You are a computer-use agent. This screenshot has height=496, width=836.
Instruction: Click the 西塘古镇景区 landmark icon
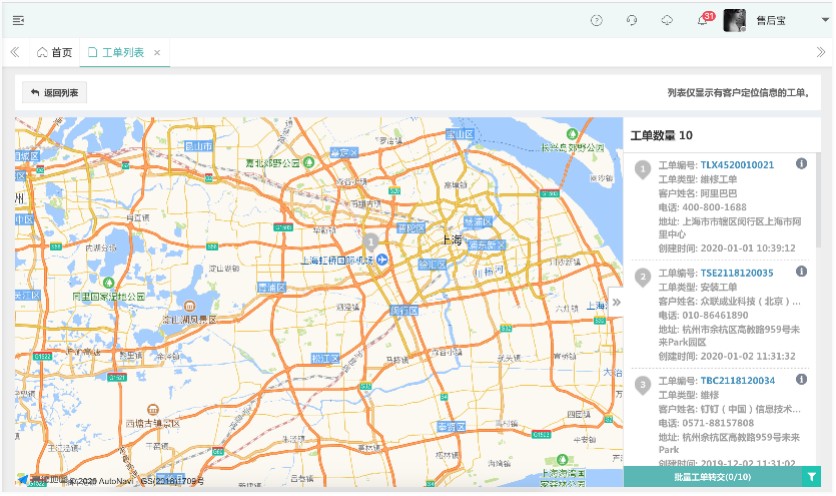point(153,410)
